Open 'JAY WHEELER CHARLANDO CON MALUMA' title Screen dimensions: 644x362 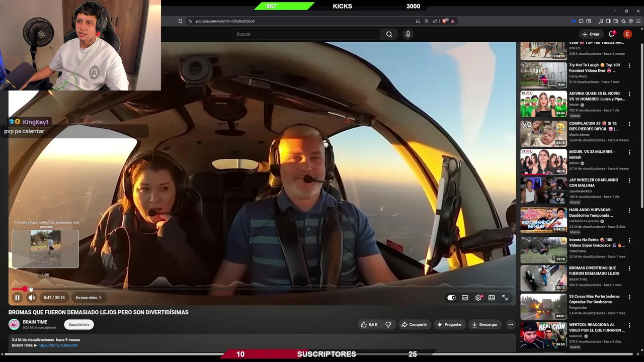[594, 183]
